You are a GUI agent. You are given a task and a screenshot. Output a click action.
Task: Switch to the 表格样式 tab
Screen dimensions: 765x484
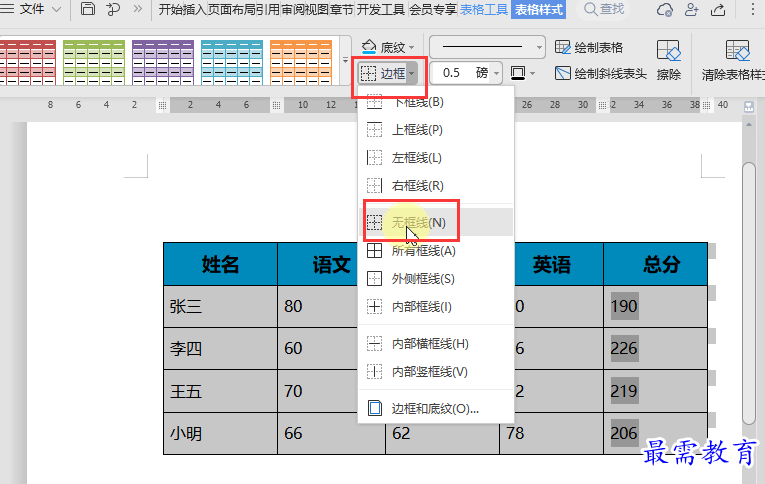(x=539, y=9)
